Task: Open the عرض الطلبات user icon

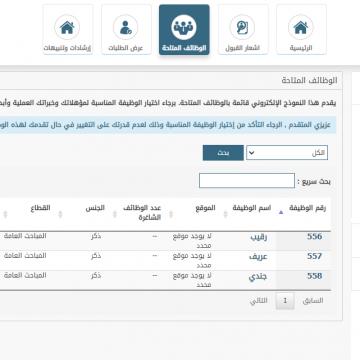Action: 126,27
